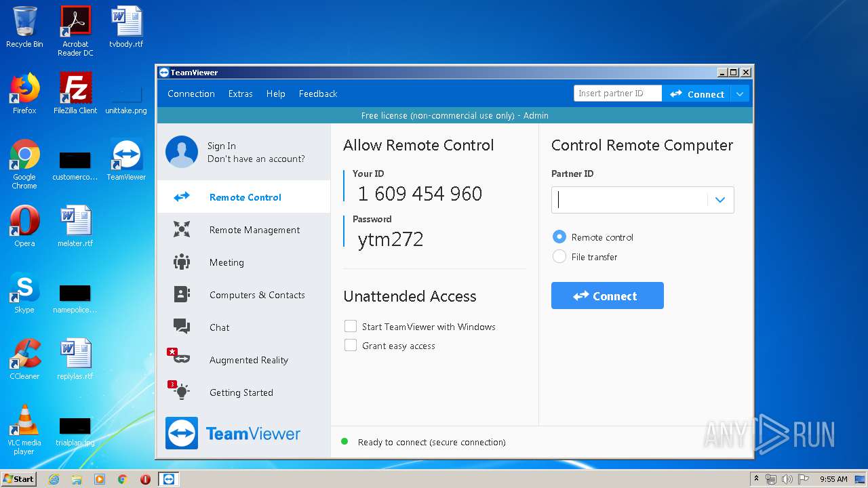
Task: Select Augmented Reality in the sidebar
Action: point(244,360)
